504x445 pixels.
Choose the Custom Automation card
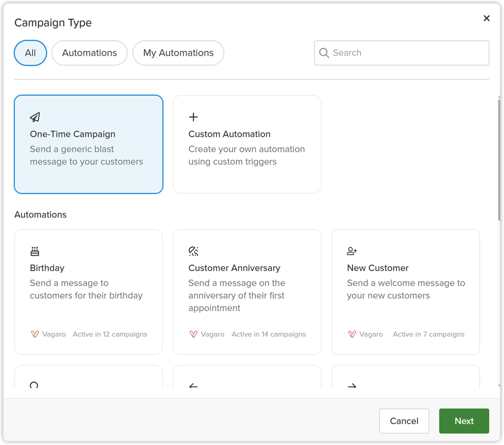pos(247,145)
